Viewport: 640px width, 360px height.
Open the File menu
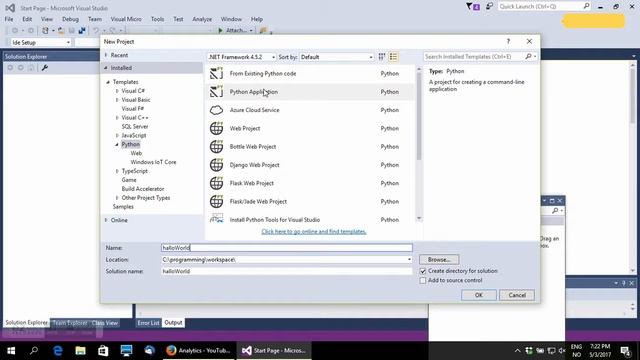[9, 19]
